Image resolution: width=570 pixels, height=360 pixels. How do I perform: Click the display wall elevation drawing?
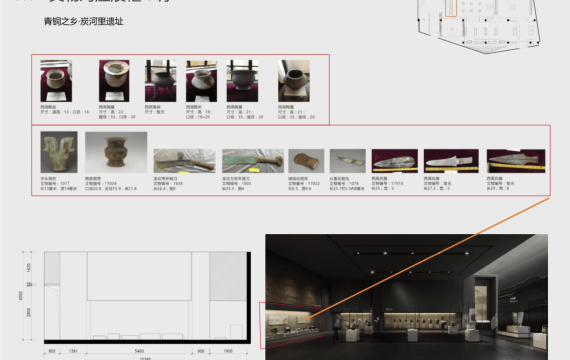click(147, 297)
